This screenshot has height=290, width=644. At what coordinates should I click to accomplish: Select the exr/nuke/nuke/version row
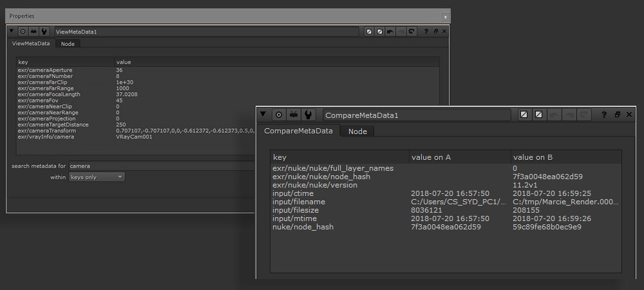(446, 185)
